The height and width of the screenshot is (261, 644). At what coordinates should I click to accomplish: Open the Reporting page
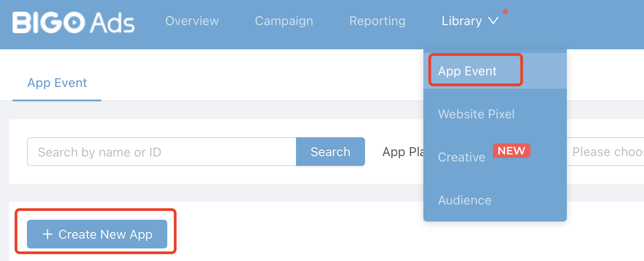pos(377,21)
